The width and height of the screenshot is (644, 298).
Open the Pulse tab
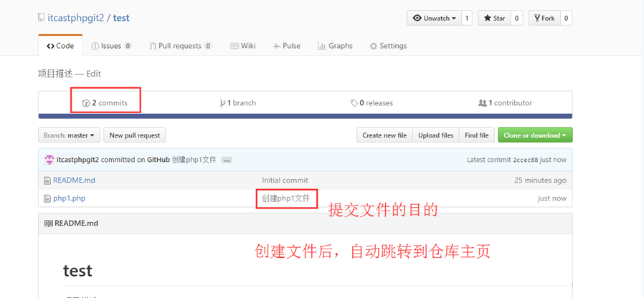point(287,46)
